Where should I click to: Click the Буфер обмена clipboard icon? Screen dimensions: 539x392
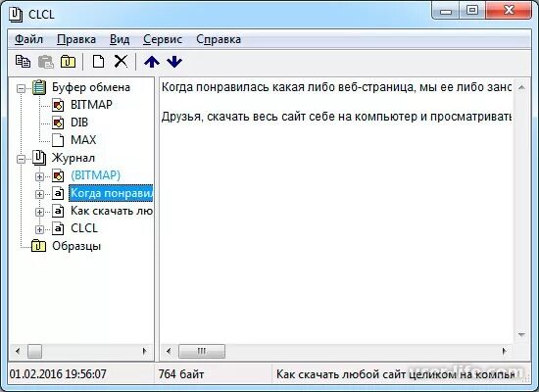[39, 87]
